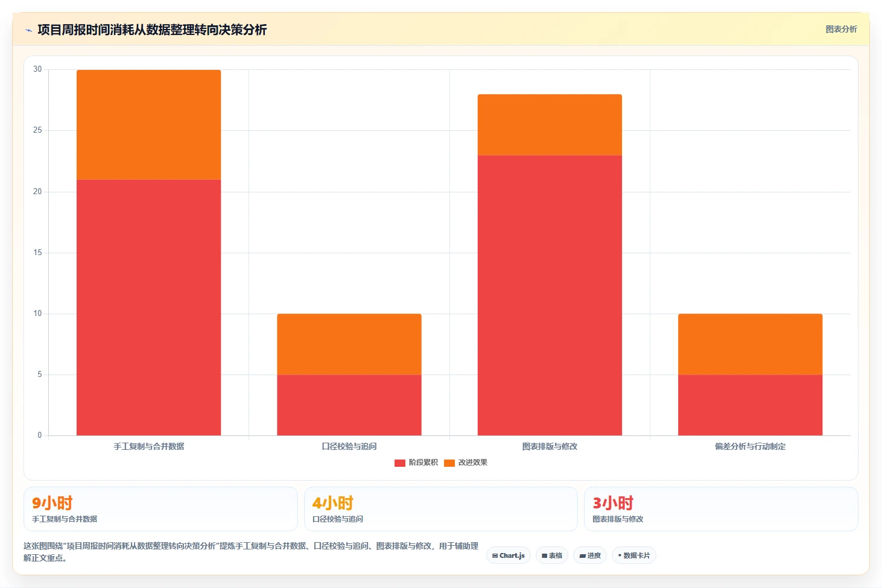Click the y-axis value 20

pos(37,192)
